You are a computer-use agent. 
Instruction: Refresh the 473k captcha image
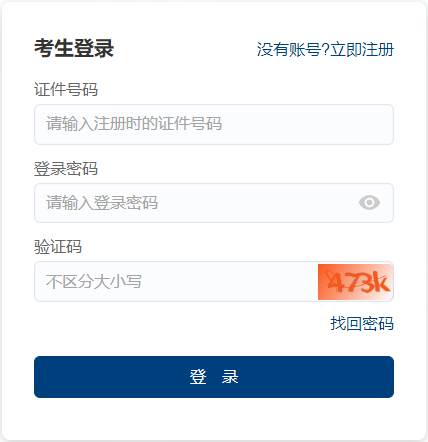tap(355, 282)
